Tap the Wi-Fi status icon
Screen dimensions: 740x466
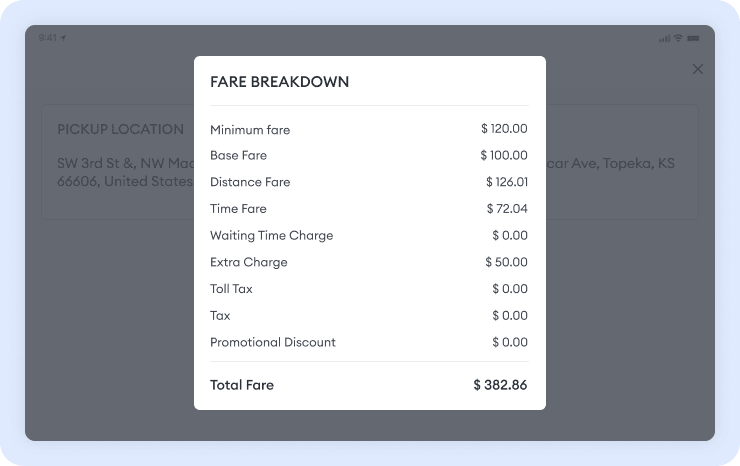[x=678, y=38]
